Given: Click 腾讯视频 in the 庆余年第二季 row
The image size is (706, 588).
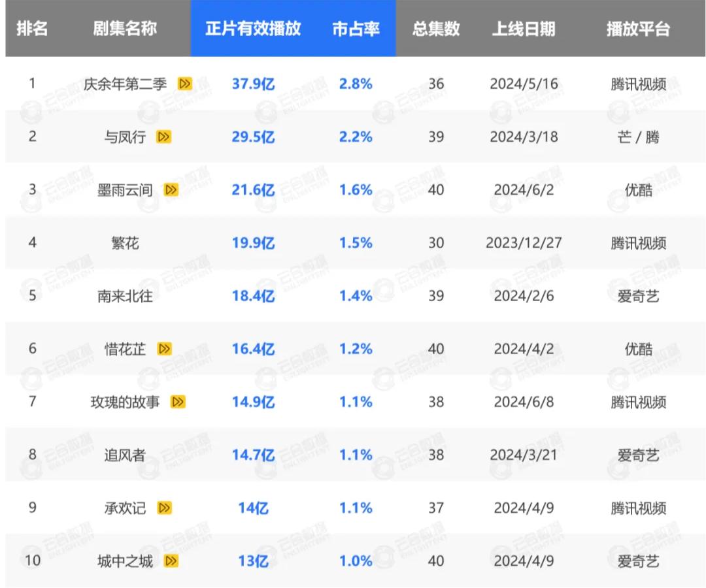Looking at the screenshot, I should tap(638, 84).
